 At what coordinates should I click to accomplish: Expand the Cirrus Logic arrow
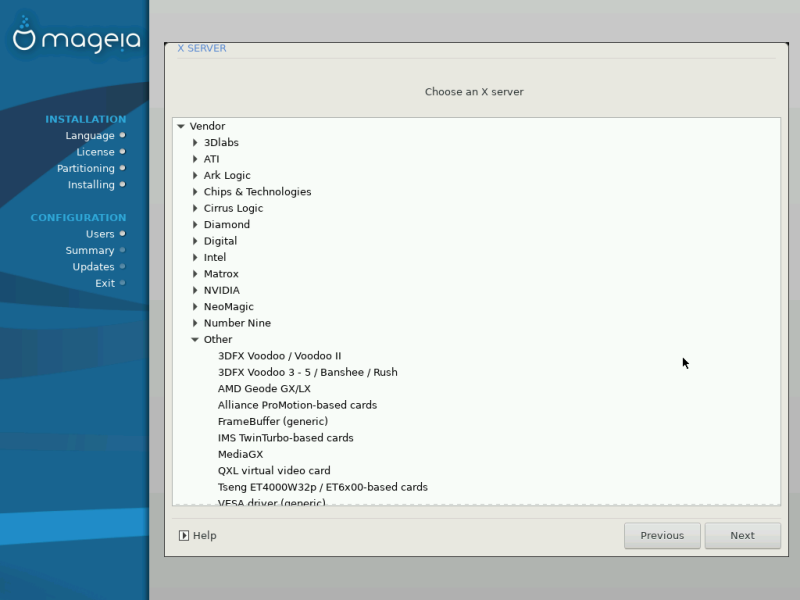point(195,208)
